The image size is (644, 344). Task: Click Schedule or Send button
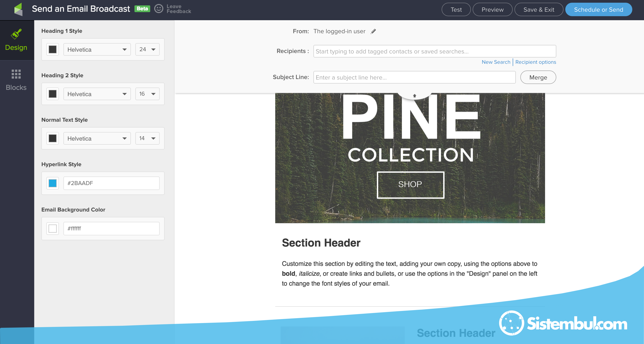click(599, 9)
